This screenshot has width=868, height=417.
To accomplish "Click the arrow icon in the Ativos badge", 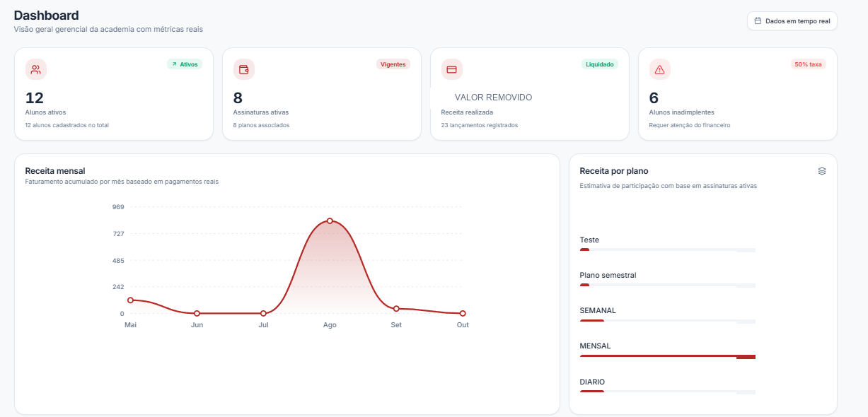I will 173,64.
